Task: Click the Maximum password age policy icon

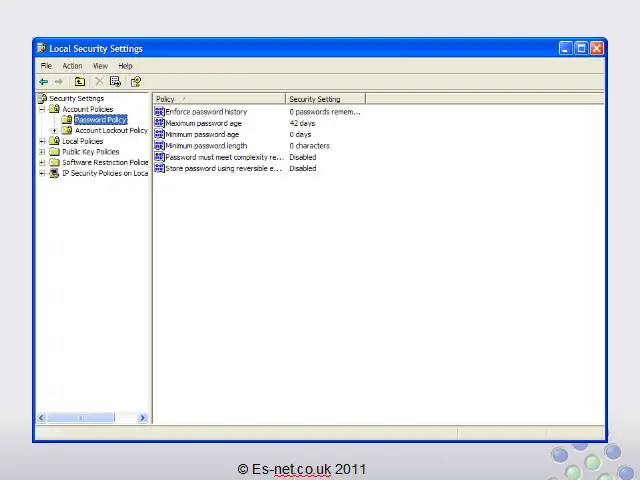Action: [159, 123]
